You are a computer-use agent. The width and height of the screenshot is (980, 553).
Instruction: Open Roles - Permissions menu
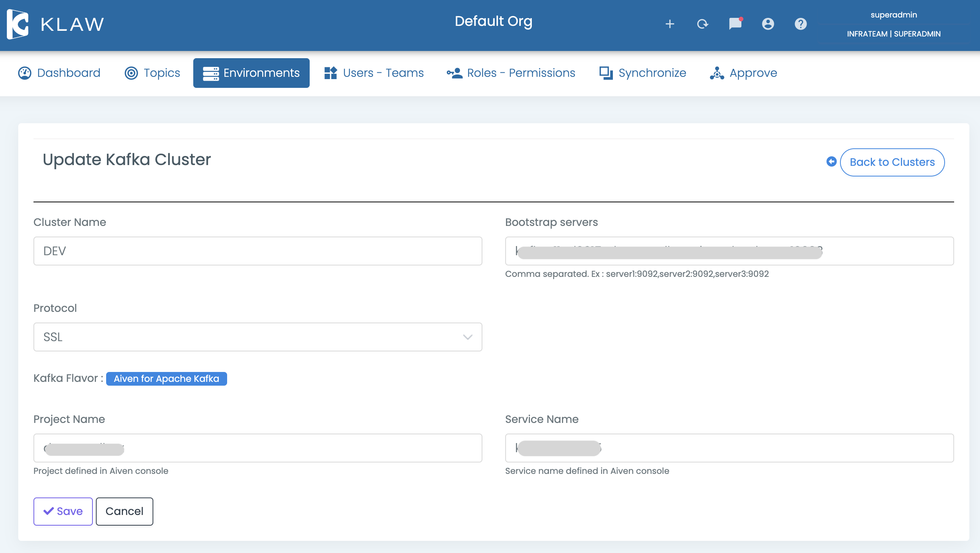[x=511, y=73]
